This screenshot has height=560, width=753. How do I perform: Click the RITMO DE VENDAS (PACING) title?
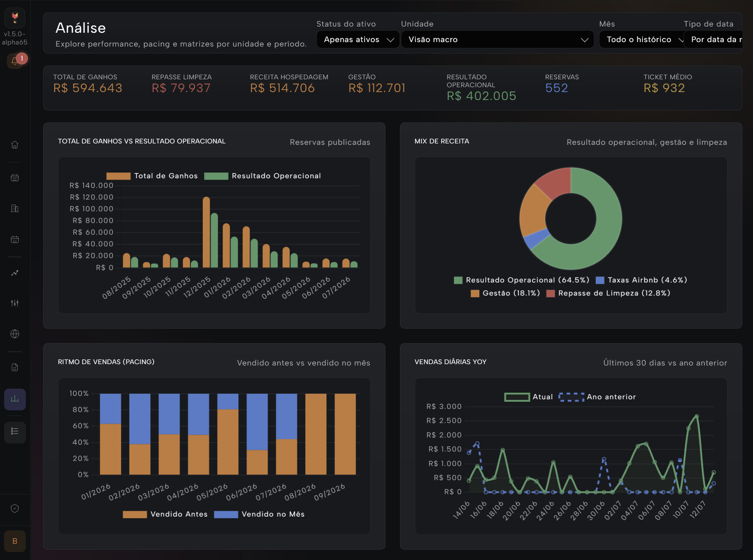point(106,362)
